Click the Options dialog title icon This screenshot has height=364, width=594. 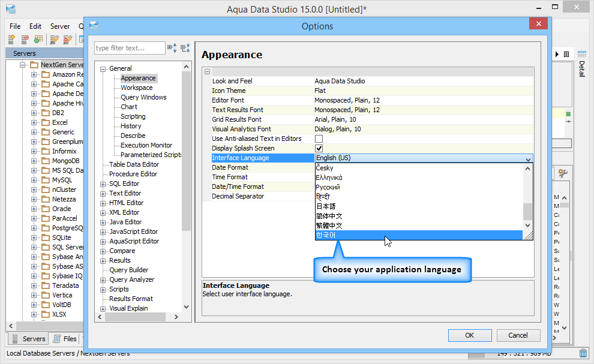(94, 26)
